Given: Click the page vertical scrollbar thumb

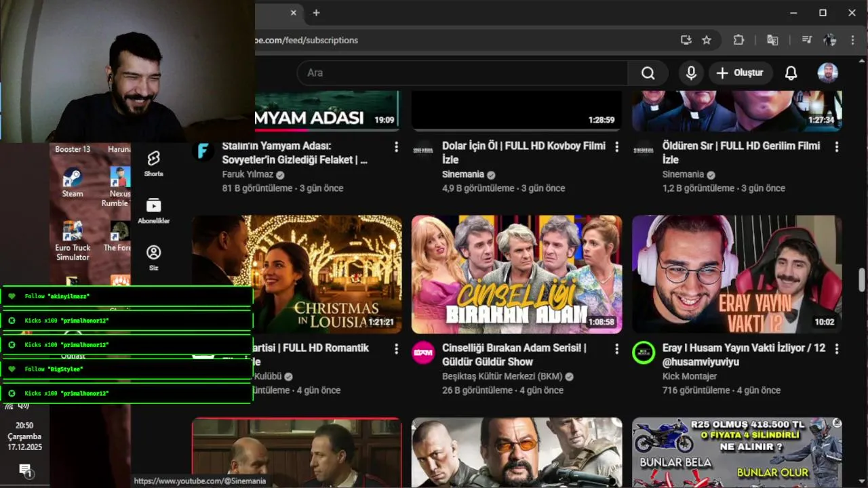Looking at the screenshot, I should (x=862, y=279).
